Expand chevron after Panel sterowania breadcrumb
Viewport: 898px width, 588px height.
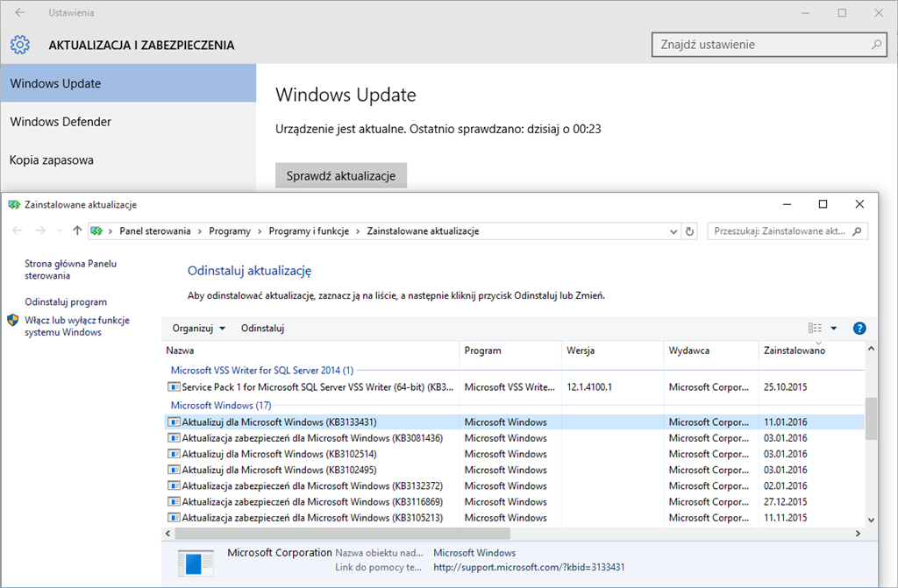(x=200, y=231)
